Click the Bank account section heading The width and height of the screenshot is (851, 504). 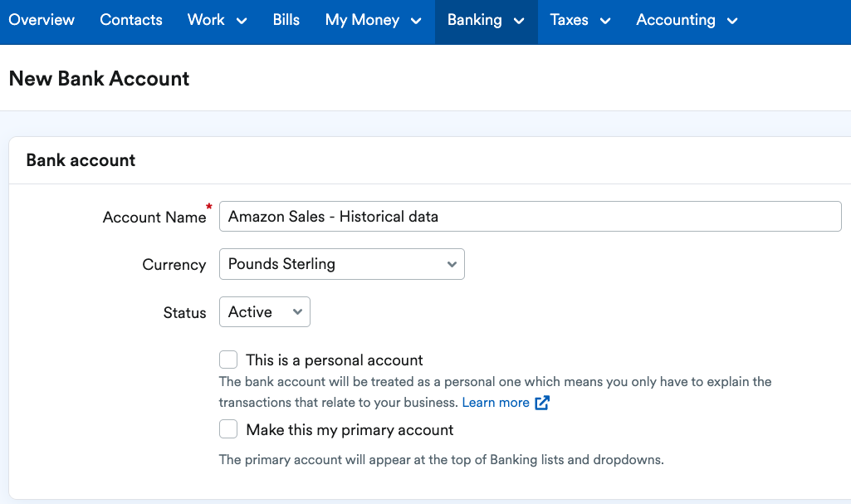coord(81,160)
